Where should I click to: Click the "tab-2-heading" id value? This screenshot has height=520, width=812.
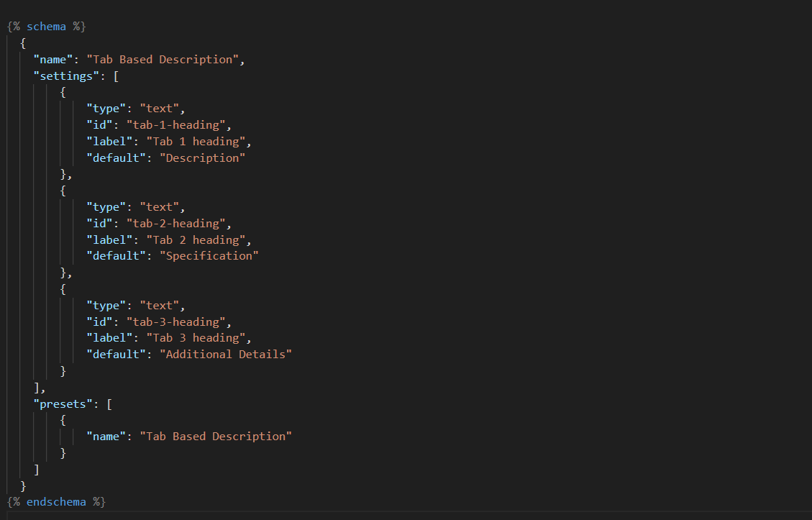click(179, 224)
